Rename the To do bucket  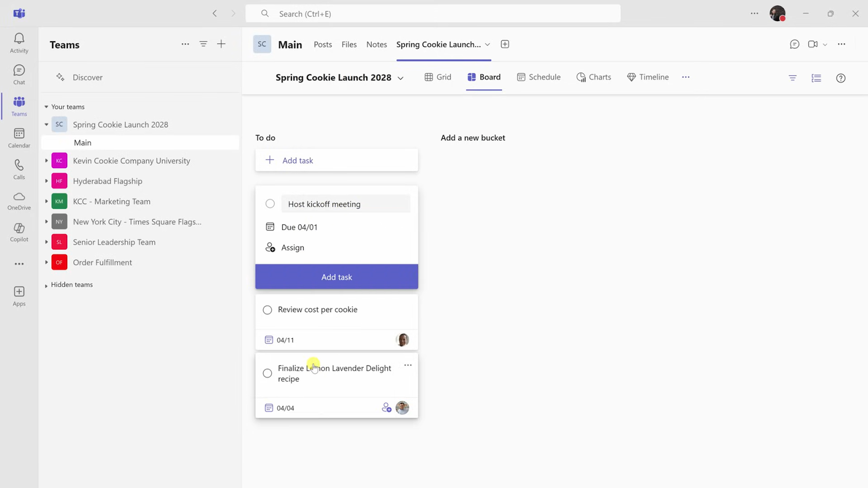point(265,138)
